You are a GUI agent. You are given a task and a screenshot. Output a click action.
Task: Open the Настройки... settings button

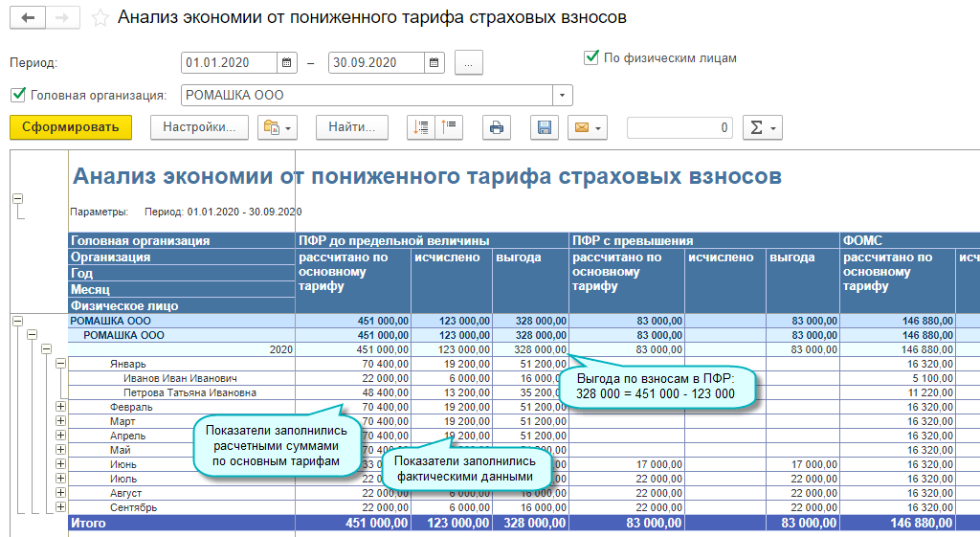(199, 127)
